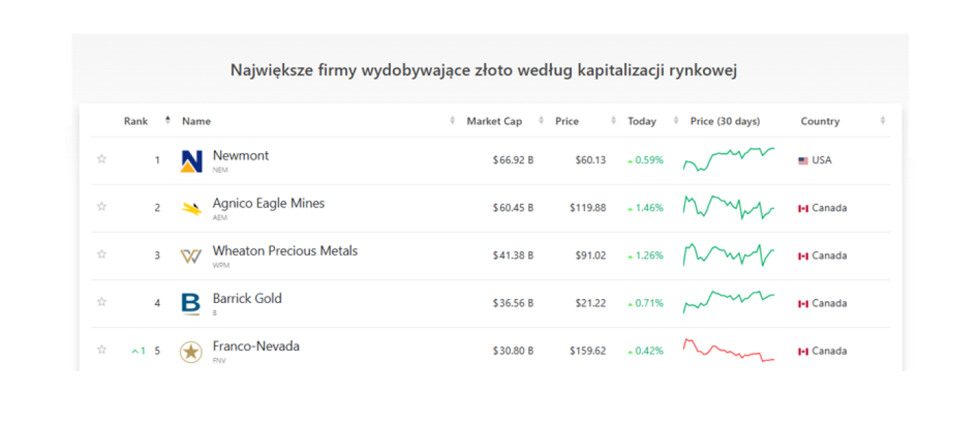
Task: Open the Franco-Nevada link
Action: (x=256, y=347)
